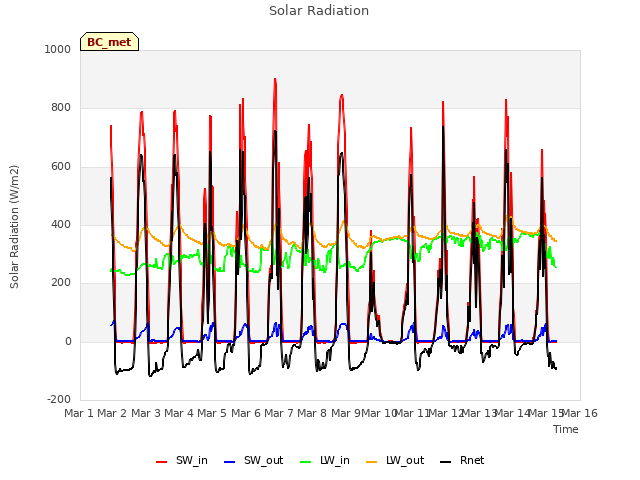Click the Rnet legend label

pyautogui.click(x=472, y=460)
